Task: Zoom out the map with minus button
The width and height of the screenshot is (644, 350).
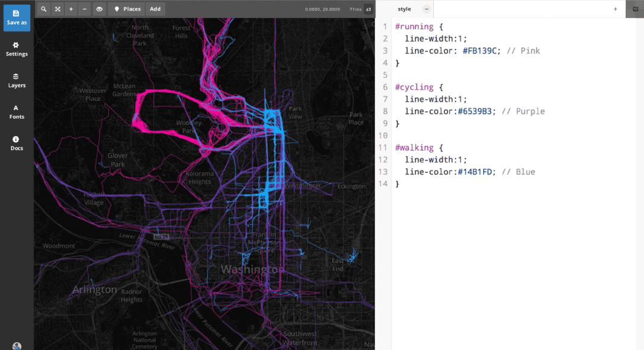Action: click(x=84, y=9)
